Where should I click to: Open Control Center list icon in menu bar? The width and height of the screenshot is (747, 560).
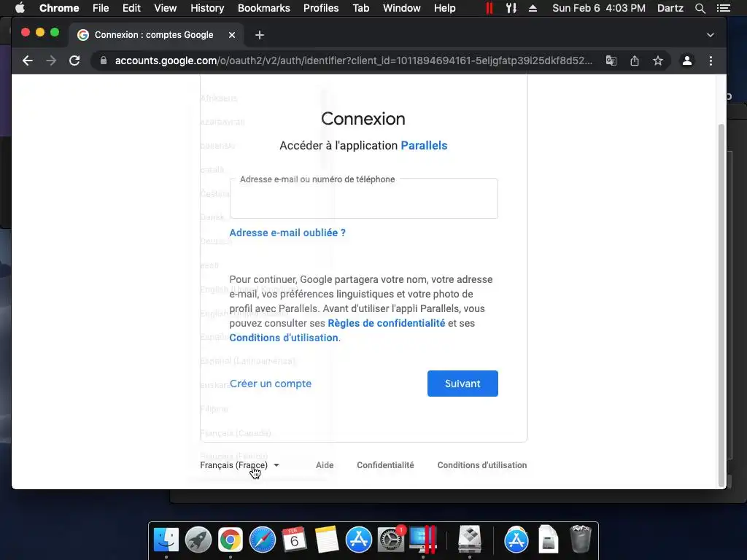(x=723, y=8)
